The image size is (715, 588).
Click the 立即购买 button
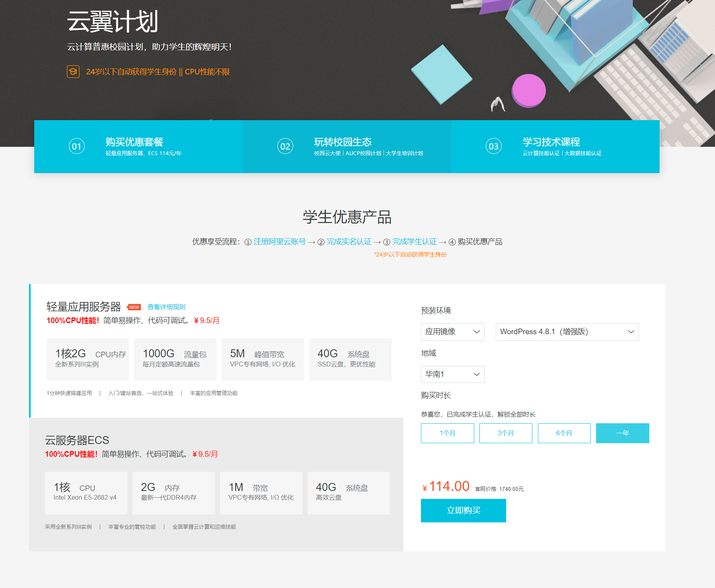tap(464, 510)
